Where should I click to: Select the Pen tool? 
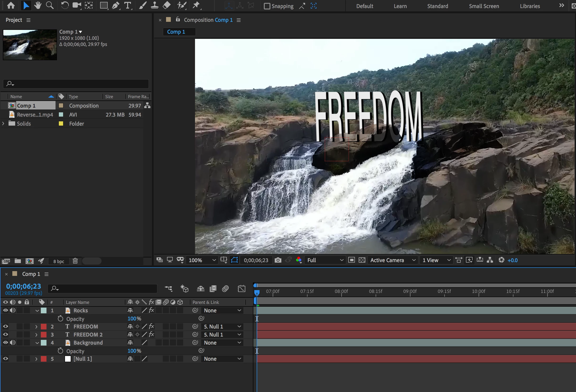coord(116,5)
